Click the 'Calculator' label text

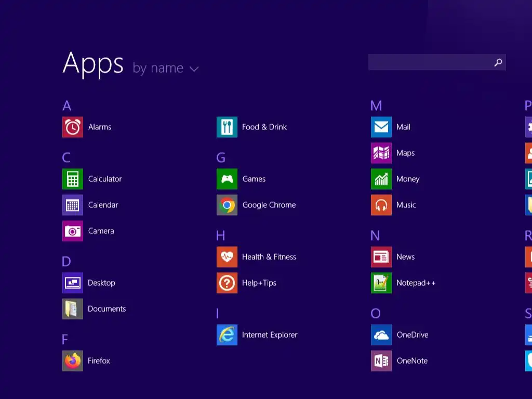point(105,179)
